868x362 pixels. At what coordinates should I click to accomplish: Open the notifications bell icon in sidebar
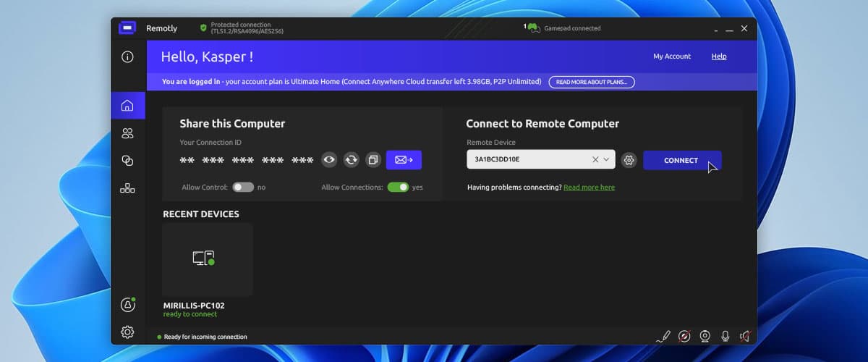(127, 305)
